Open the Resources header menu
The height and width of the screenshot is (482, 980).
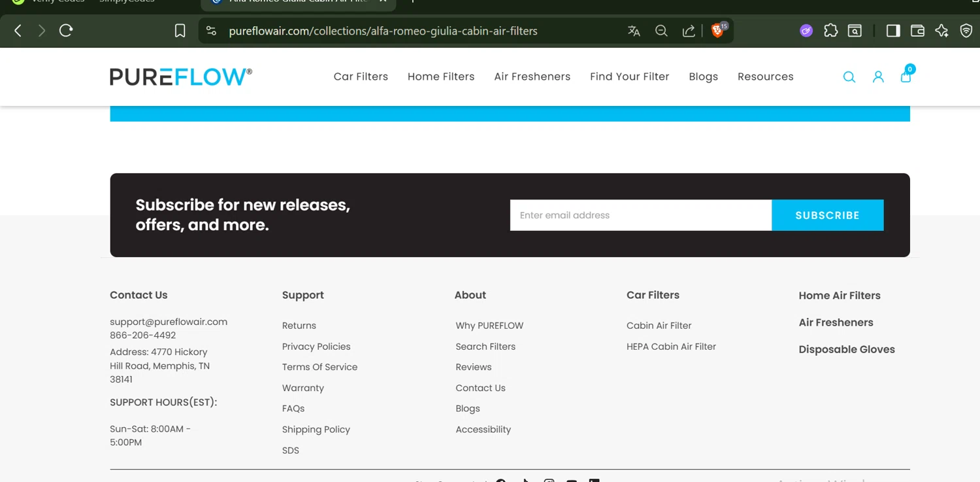(766, 77)
